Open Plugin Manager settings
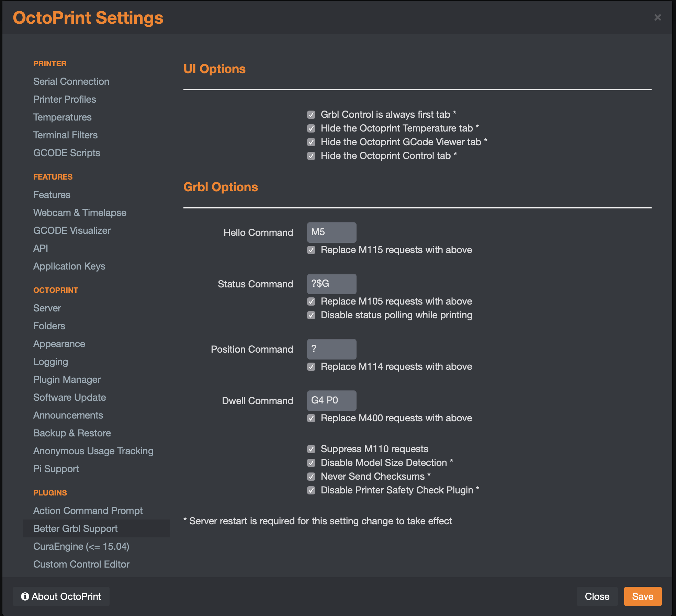Image resolution: width=676 pixels, height=616 pixels. pos(67,379)
